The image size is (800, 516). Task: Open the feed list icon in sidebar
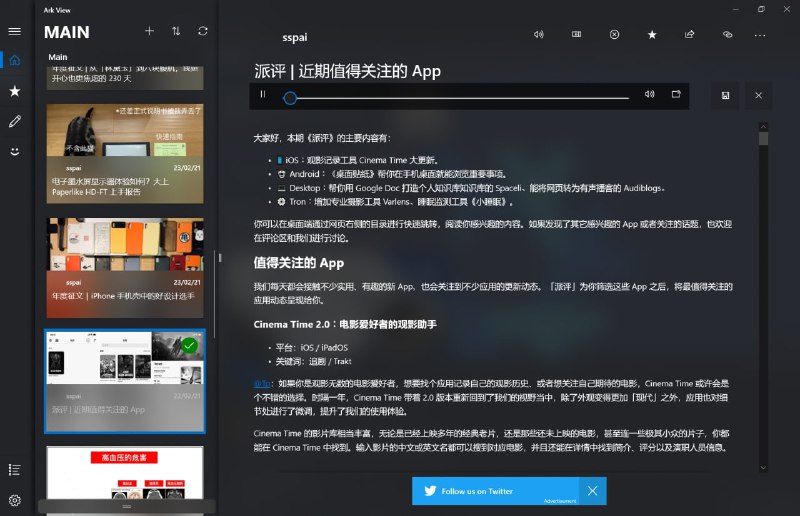(14, 469)
